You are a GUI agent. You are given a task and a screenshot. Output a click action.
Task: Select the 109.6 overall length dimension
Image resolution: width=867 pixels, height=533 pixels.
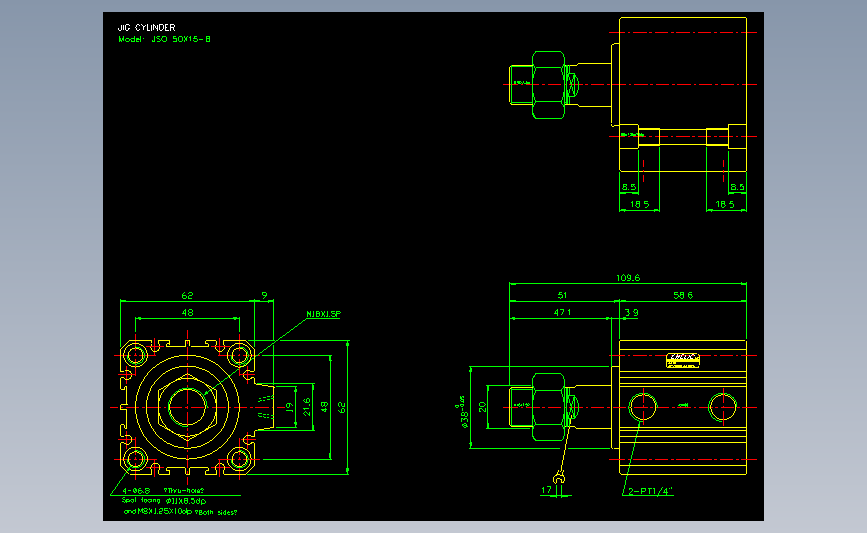click(x=628, y=278)
